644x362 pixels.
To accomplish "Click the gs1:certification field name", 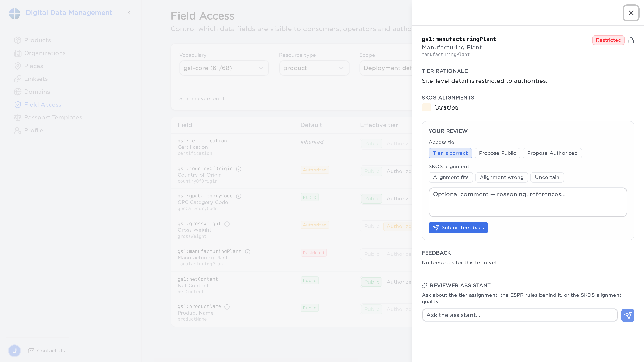I will pyautogui.click(x=202, y=141).
